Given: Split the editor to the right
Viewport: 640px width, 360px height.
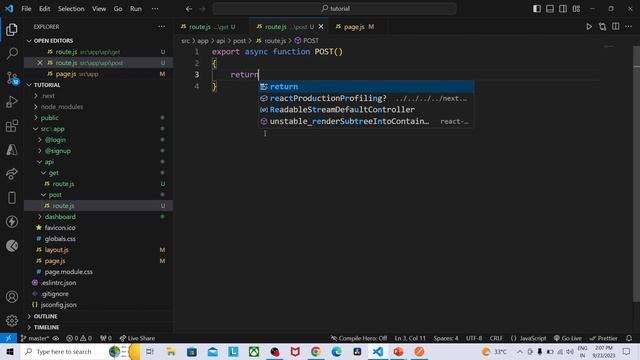Looking at the screenshot, I should (x=616, y=27).
